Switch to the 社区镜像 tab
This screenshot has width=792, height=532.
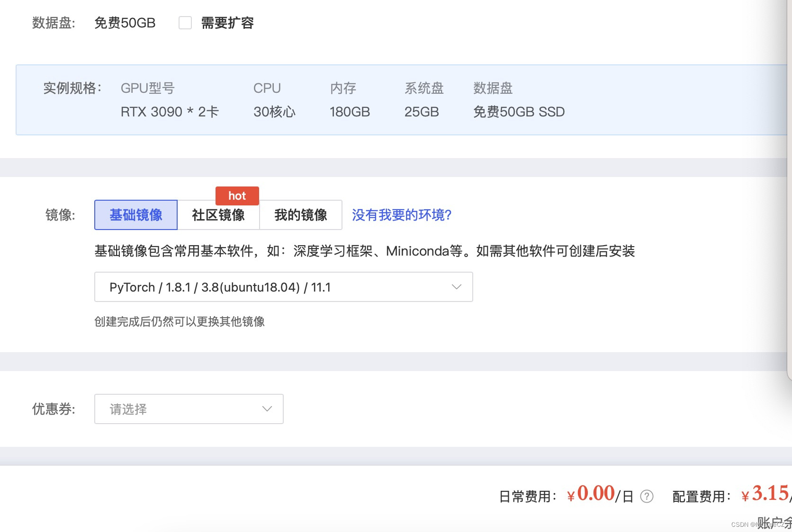[218, 215]
